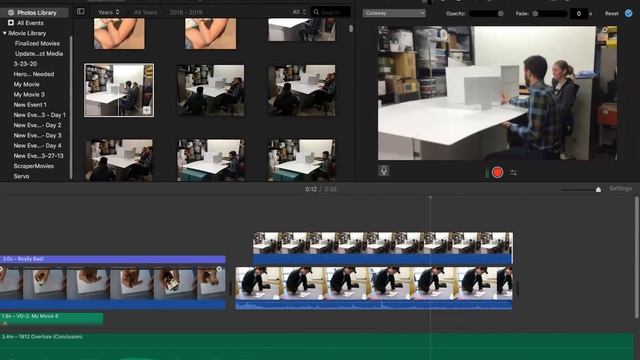Image resolution: width=640 pixels, height=360 pixels.
Task: Open voiceover options sliders icon
Action: tap(513, 173)
